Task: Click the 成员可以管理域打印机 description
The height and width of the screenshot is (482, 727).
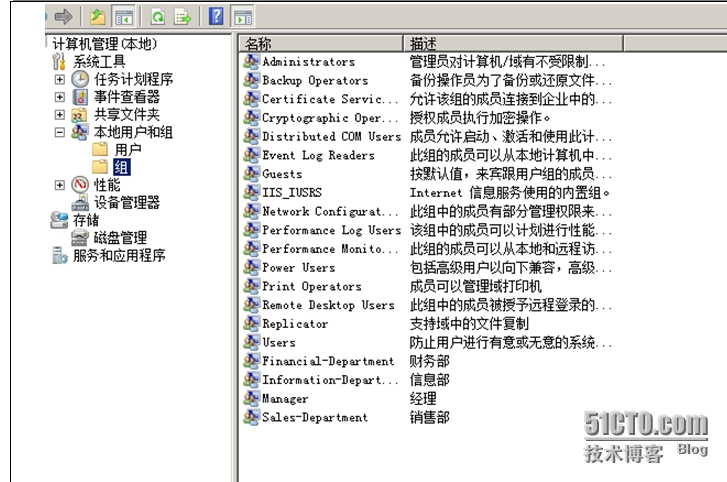Action: coord(476,286)
